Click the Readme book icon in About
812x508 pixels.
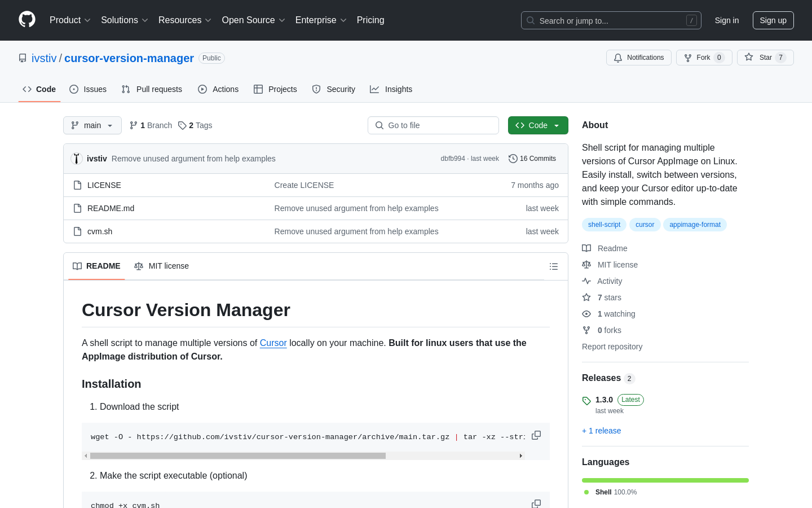tap(586, 248)
